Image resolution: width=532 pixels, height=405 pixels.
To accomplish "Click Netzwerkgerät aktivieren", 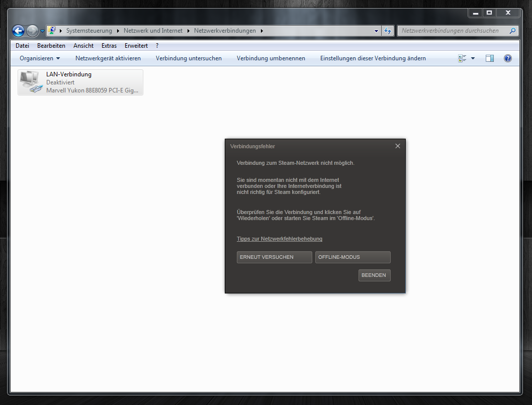I will coord(108,58).
